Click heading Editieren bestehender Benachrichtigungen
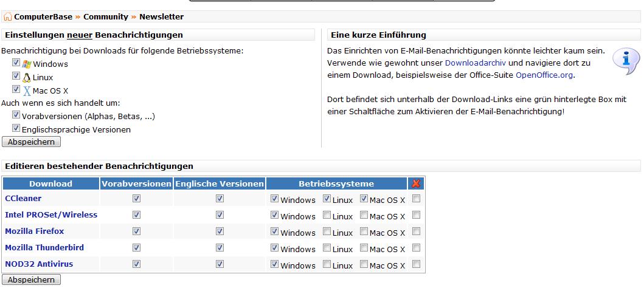This screenshot has width=644, height=291. tap(99, 166)
